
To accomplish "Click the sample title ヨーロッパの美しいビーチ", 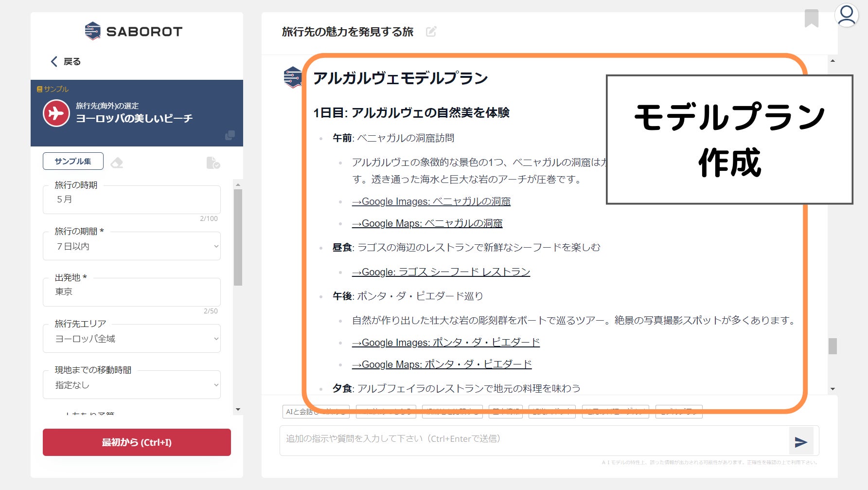I will (134, 118).
